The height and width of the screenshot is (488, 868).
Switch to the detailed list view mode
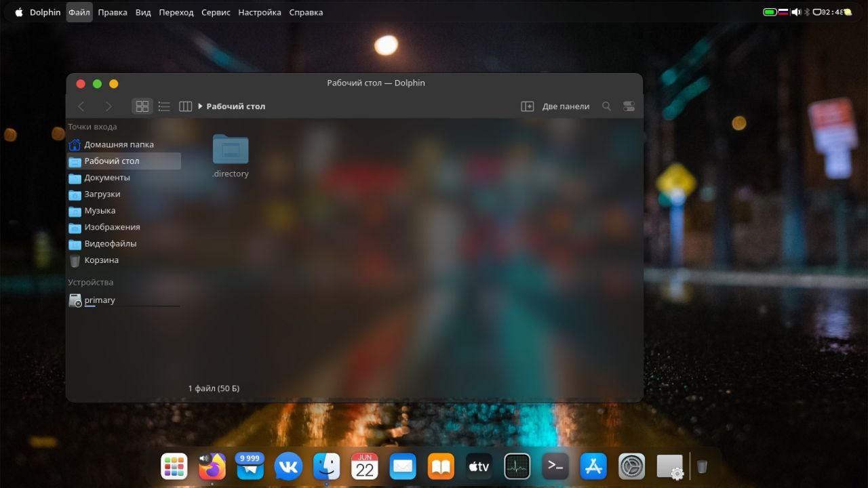pos(164,106)
